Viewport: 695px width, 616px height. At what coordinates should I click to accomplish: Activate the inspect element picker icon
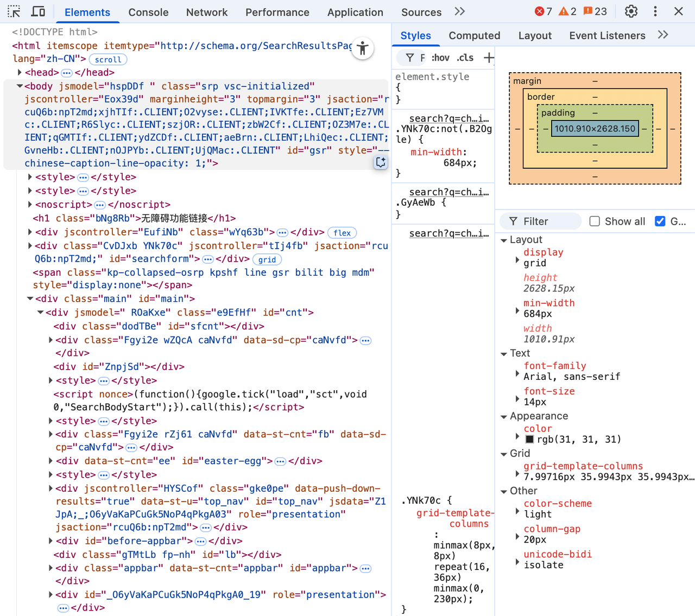(x=14, y=11)
